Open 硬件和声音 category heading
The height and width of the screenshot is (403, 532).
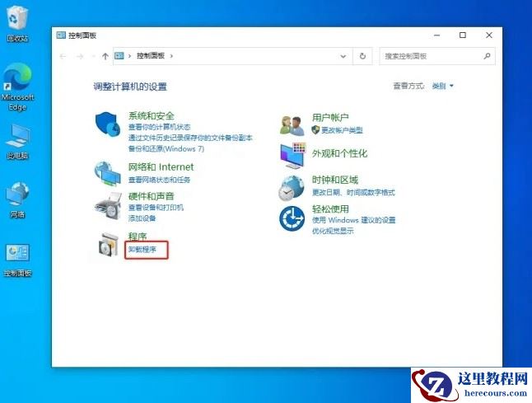[x=152, y=196]
